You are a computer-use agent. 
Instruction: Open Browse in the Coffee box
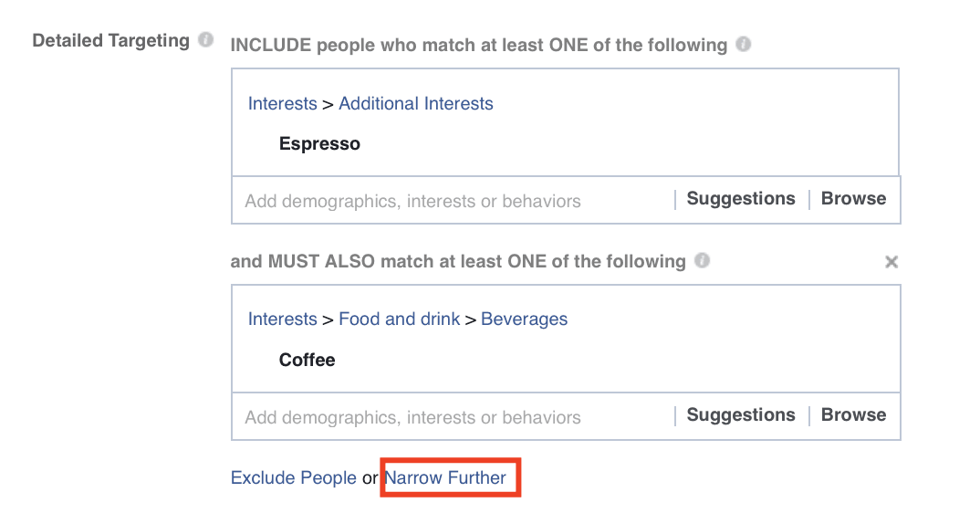point(853,414)
